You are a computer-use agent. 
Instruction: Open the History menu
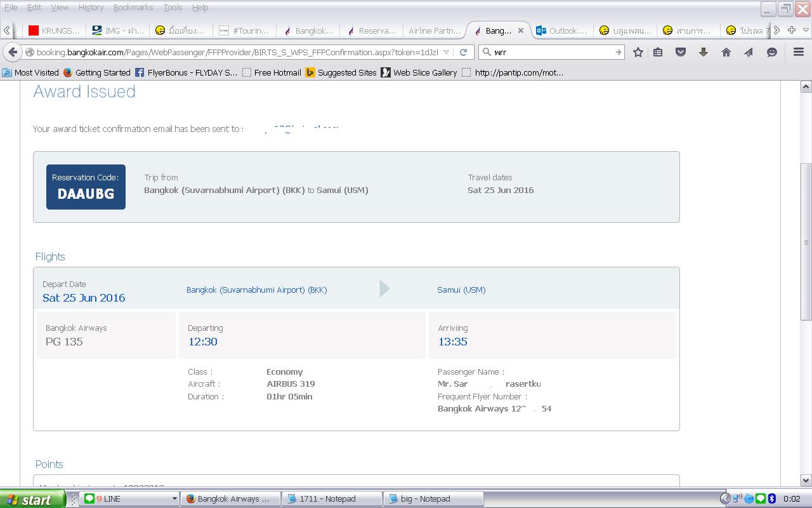[x=91, y=7]
